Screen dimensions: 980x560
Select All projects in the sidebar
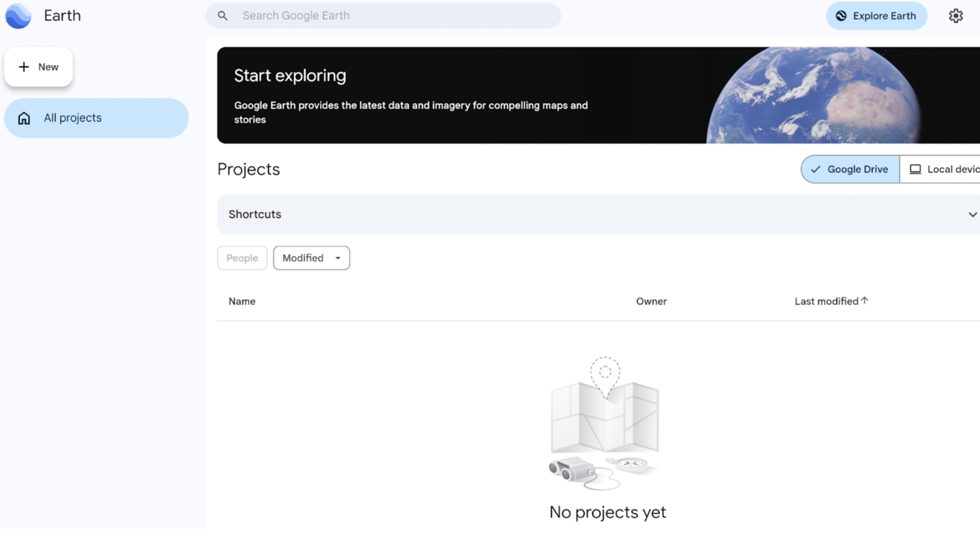click(96, 118)
